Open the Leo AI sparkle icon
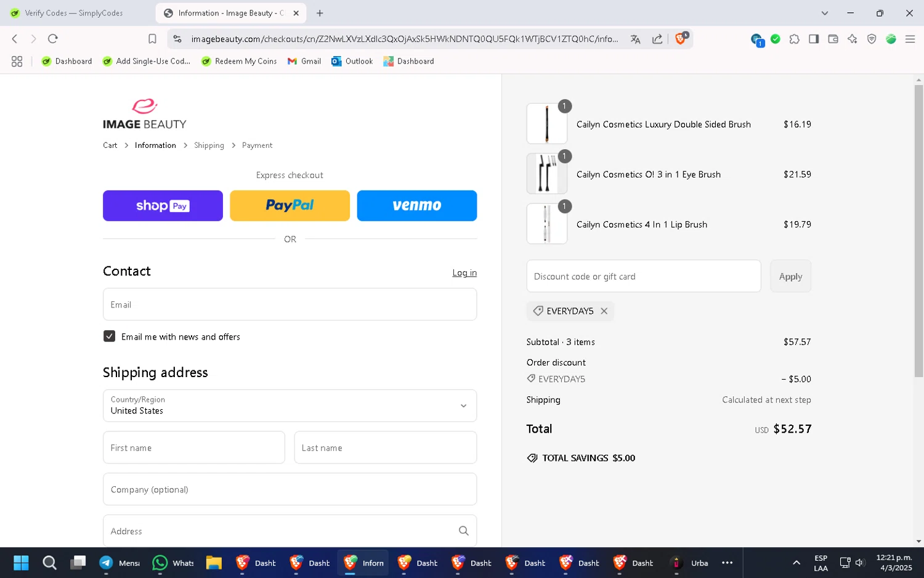 (x=853, y=39)
